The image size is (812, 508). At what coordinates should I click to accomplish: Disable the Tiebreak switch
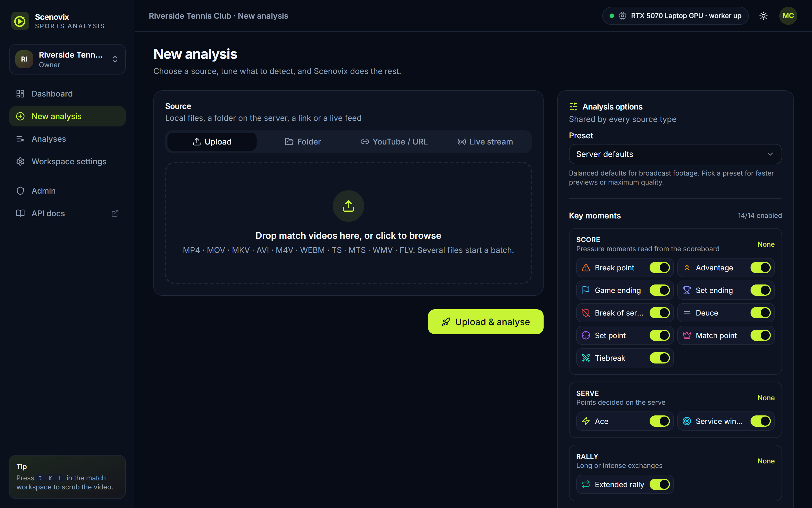click(659, 358)
